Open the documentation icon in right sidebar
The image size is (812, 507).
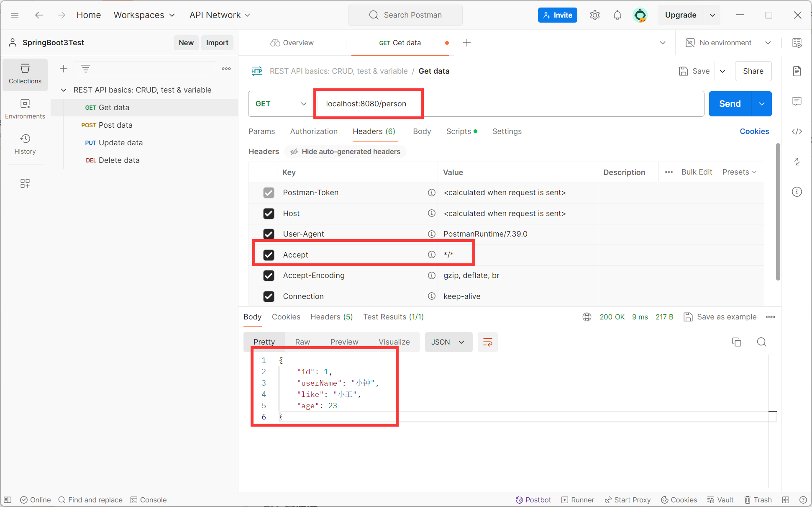click(797, 71)
